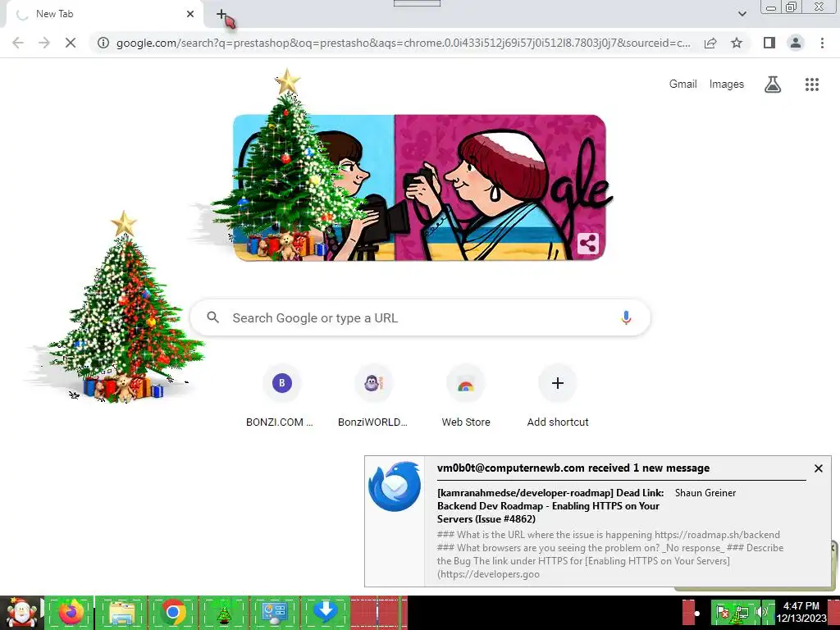Close the New Tab tab
The height and width of the screenshot is (630, 840).
[190, 14]
